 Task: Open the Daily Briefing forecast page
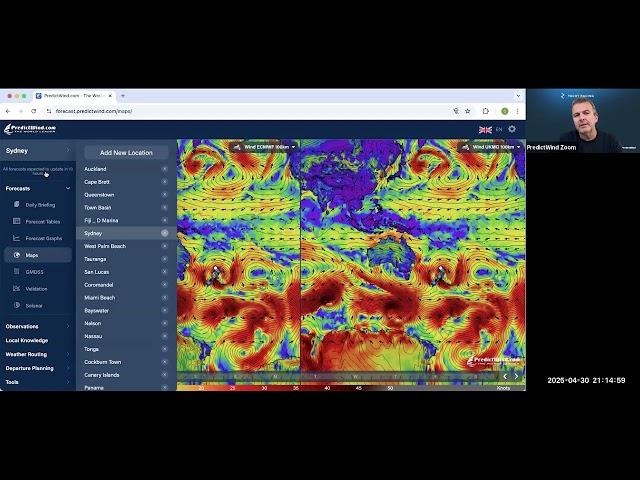40,205
